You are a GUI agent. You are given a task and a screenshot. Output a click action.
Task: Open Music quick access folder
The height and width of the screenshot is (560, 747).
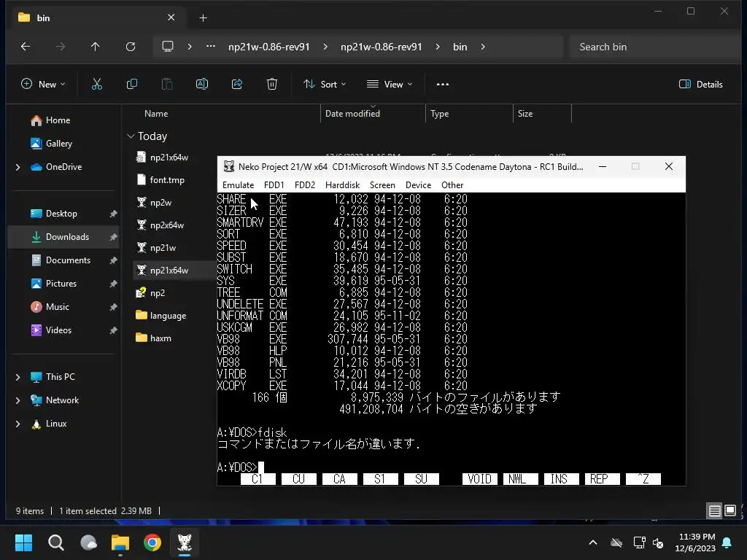pyautogui.click(x=57, y=307)
